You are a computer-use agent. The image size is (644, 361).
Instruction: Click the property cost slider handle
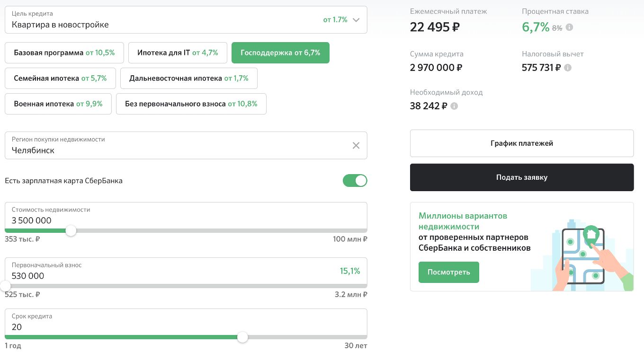[x=71, y=231]
